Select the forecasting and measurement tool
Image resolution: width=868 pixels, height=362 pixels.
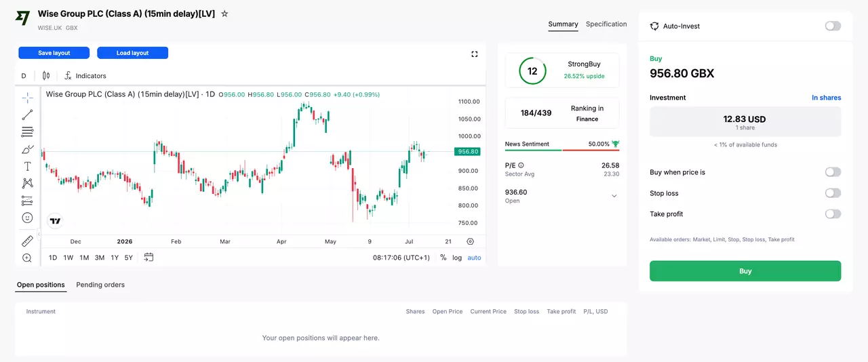coord(27,201)
